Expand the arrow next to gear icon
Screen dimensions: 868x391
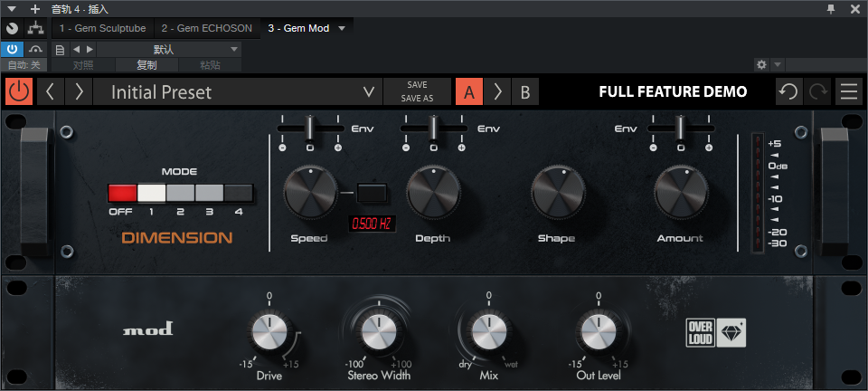click(778, 65)
